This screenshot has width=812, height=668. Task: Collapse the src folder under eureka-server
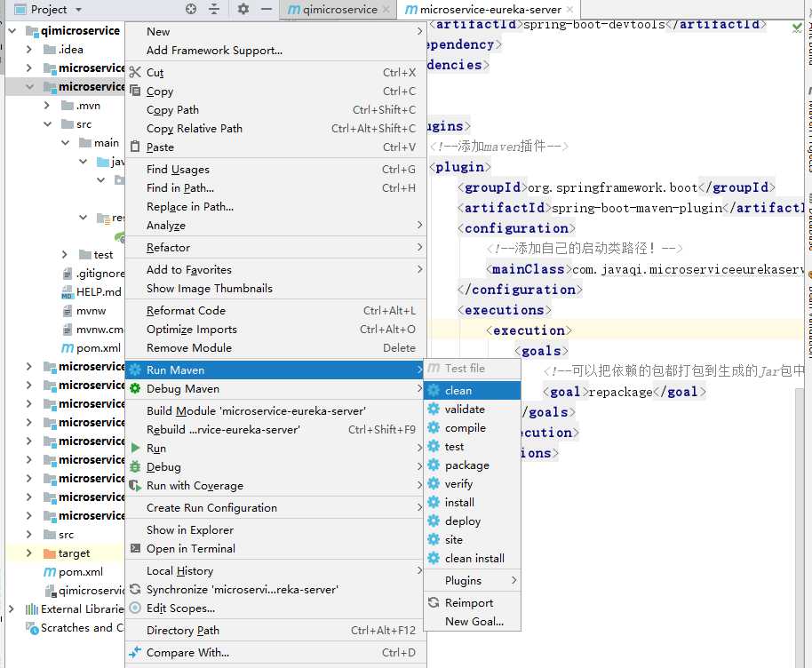[47, 123]
